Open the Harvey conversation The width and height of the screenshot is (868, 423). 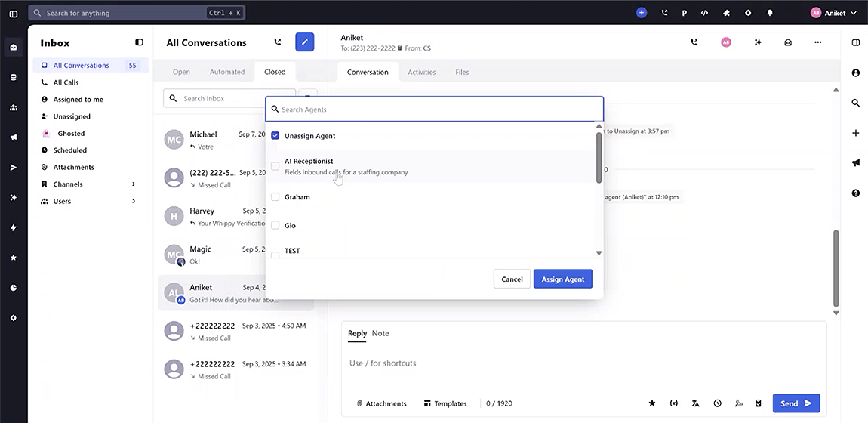235,217
